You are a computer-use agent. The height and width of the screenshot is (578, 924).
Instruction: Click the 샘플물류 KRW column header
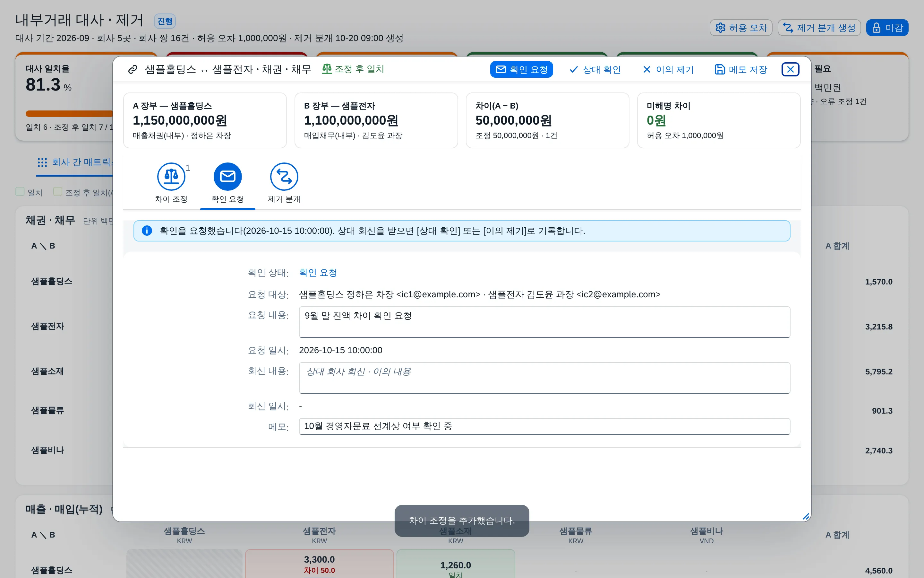tap(575, 535)
